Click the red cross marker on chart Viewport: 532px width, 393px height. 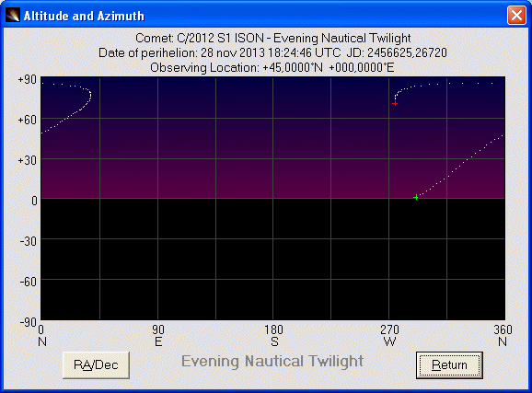point(395,103)
